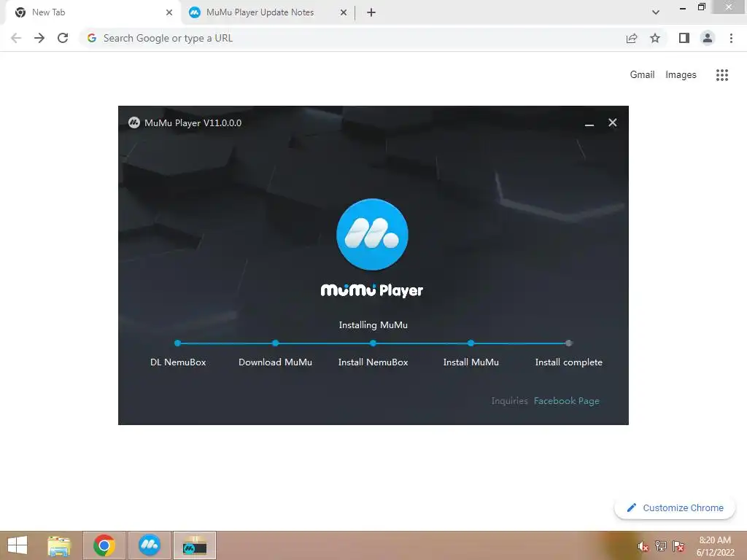747x560 pixels.
Task: Open a new Chrome tab with plus button
Action: pyautogui.click(x=371, y=12)
